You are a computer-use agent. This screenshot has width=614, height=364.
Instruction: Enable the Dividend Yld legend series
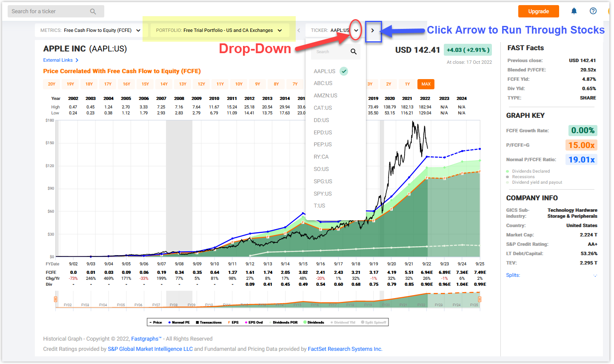[x=343, y=323]
